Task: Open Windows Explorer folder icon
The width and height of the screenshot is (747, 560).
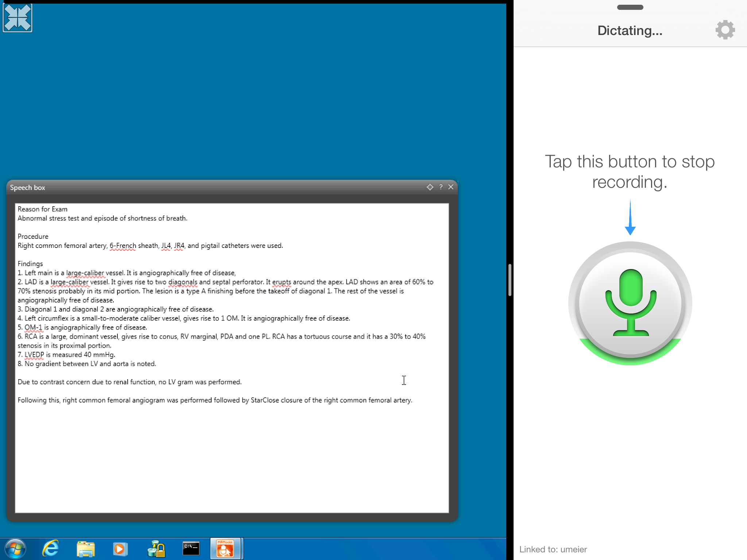Action: (x=85, y=549)
